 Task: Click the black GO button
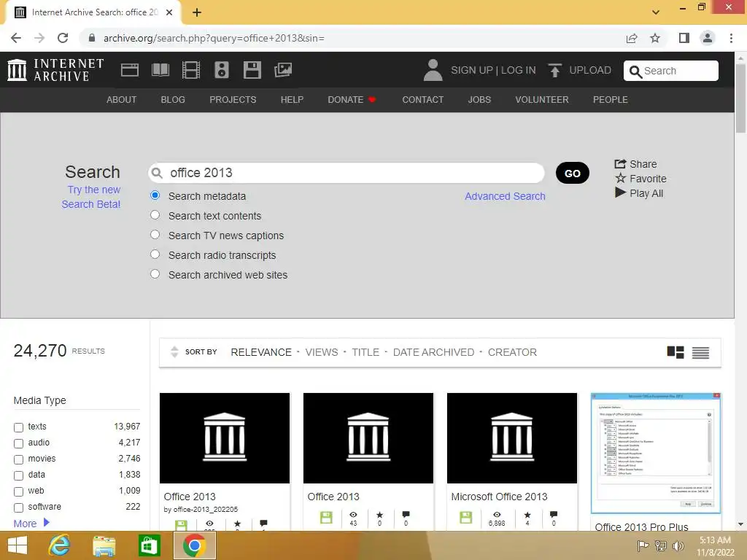(x=572, y=173)
